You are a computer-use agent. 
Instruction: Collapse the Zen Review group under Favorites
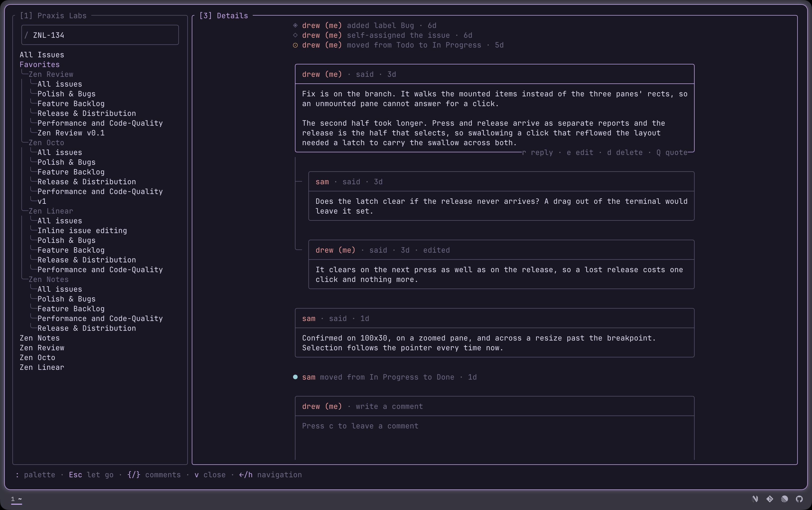pyautogui.click(x=51, y=74)
